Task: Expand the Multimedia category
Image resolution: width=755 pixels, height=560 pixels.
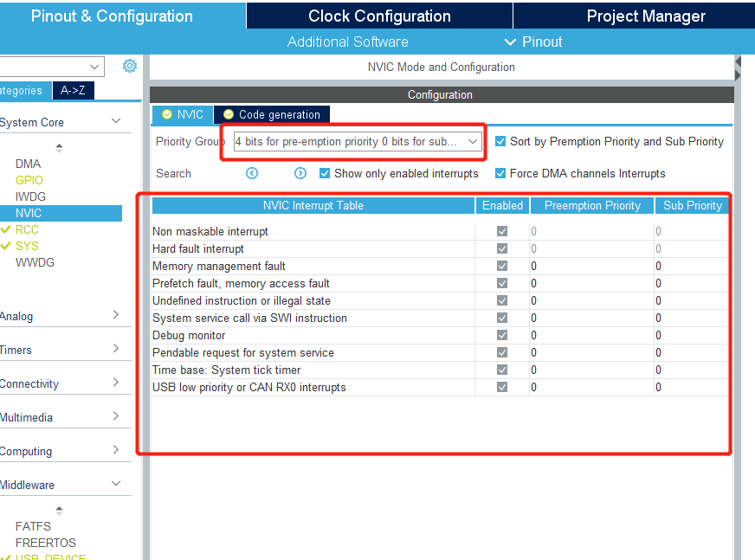Action: [x=115, y=416]
